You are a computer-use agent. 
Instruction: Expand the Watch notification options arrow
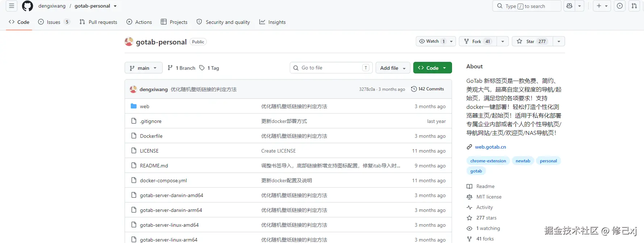[451, 41]
